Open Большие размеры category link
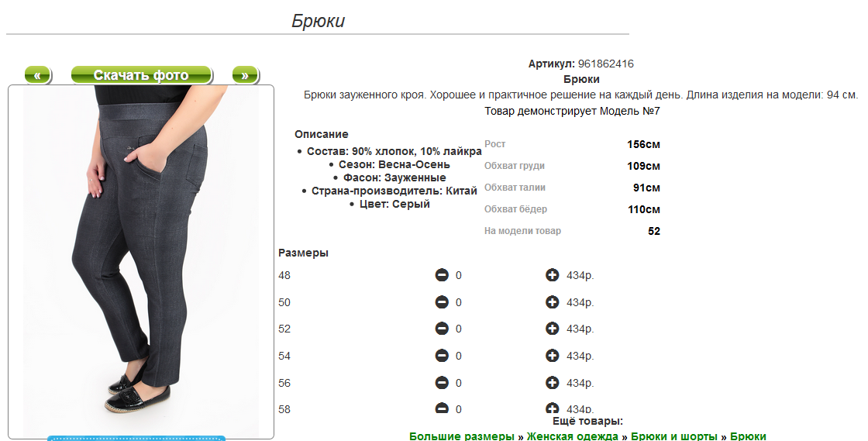Viewport: 868px width, 441px height. [x=462, y=436]
